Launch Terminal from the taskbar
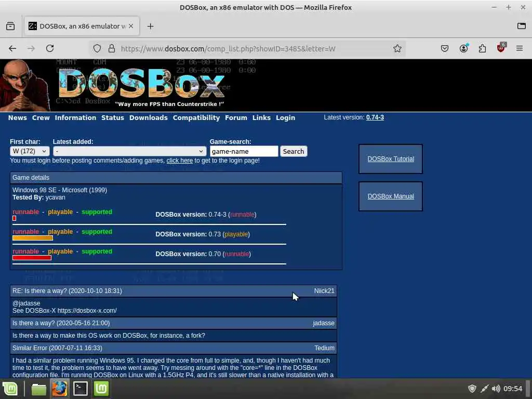The height and width of the screenshot is (399, 532). [x=81, y=389]
